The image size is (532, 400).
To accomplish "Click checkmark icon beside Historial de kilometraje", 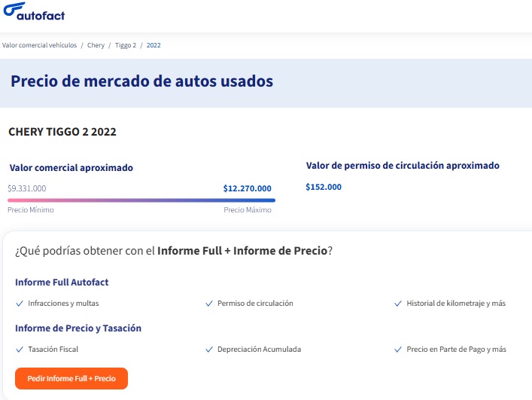I will (x=398, y=304).
